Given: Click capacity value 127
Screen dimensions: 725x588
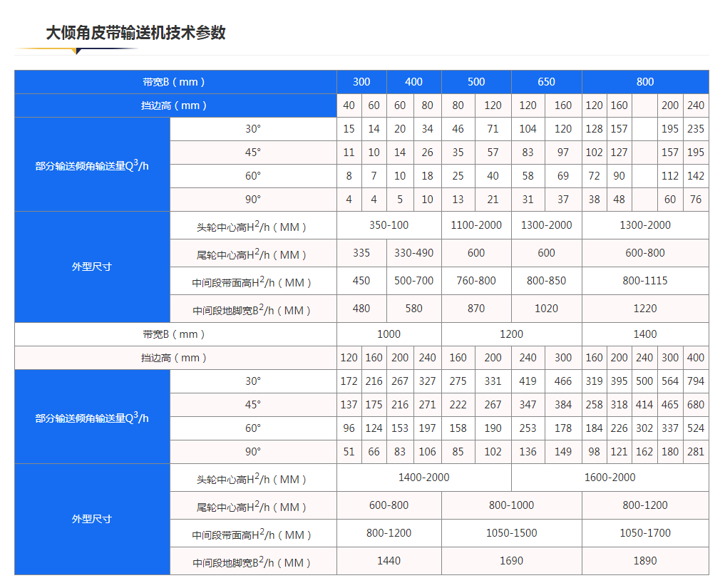Looking at the screenshot, I should pyautogui.click(x=619, y=153).
